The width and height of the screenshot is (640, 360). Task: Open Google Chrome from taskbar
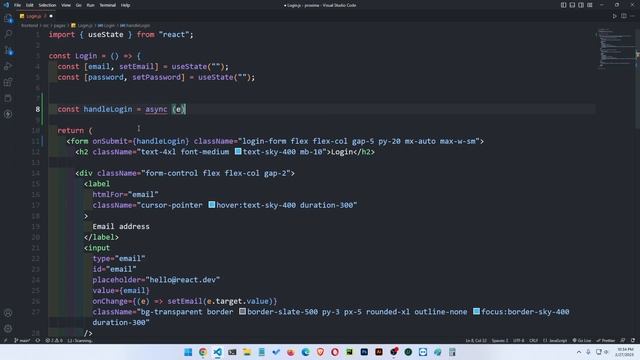pos(203,352)
